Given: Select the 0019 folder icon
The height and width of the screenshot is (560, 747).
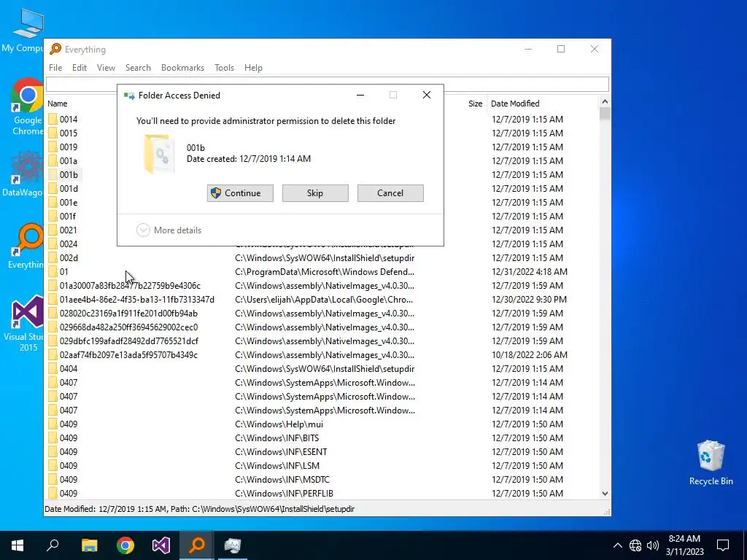Looking at the screenshot, I should pyautogui.click(x=53, y=147).
